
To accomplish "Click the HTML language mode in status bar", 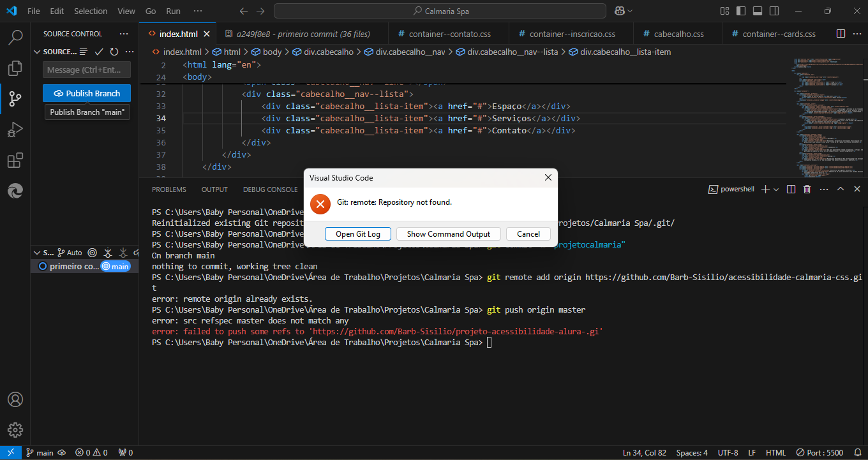I will (775, 453).
